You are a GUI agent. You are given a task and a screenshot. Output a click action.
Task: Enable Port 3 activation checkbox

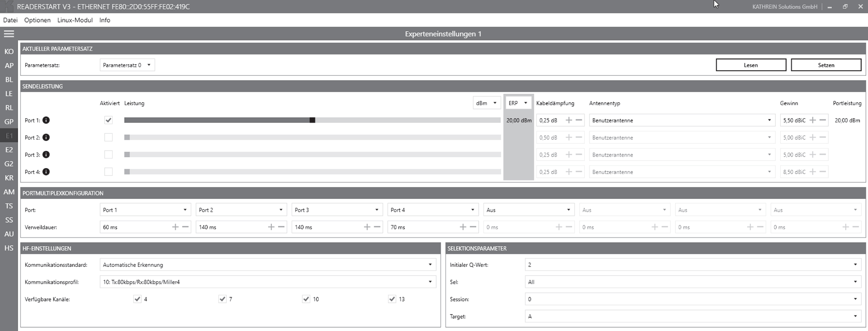coord(108,155)
